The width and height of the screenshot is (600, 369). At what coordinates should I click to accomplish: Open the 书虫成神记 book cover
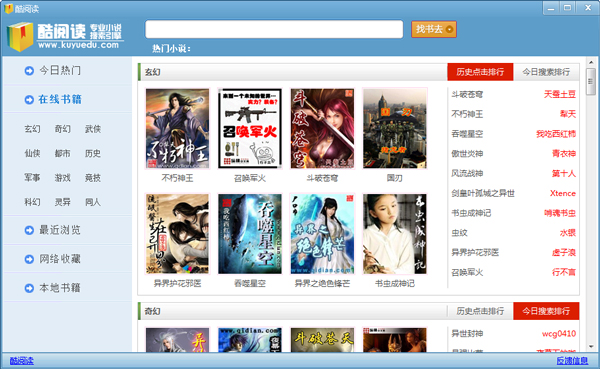[395, 234]
